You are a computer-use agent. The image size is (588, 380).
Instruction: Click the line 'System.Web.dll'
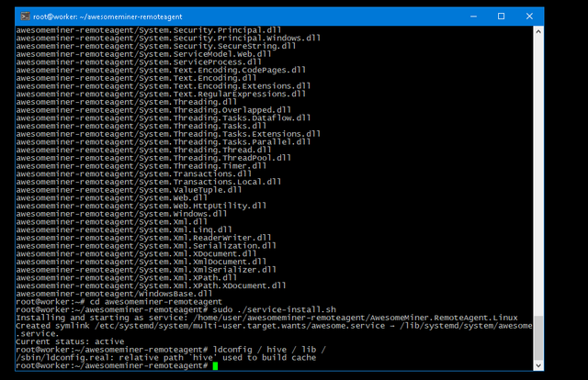[x=112, y=198]
